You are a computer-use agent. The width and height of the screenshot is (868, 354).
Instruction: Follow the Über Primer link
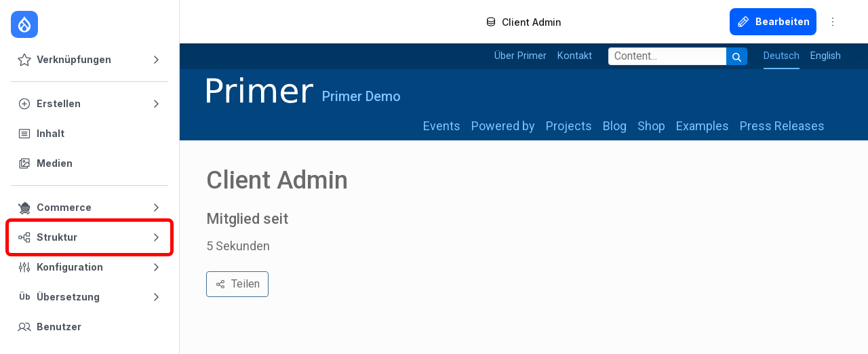(x=520, y=56)
